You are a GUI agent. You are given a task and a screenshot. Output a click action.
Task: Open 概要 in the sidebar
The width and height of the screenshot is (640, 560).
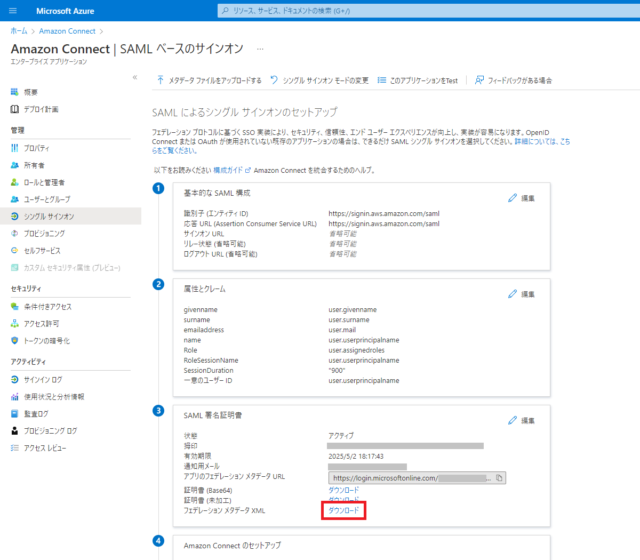31,92
